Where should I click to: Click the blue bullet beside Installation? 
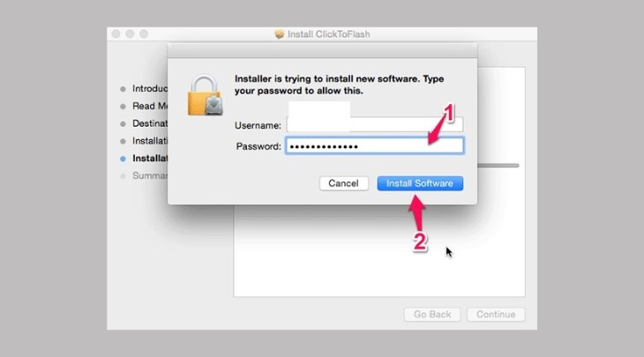(x=123, y=159)
